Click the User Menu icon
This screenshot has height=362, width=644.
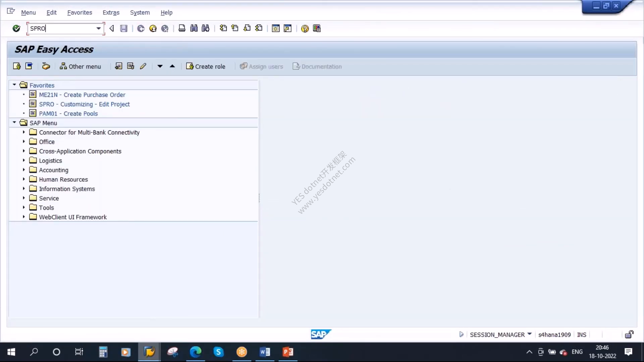pyautogui.click(x=17, y=66)
